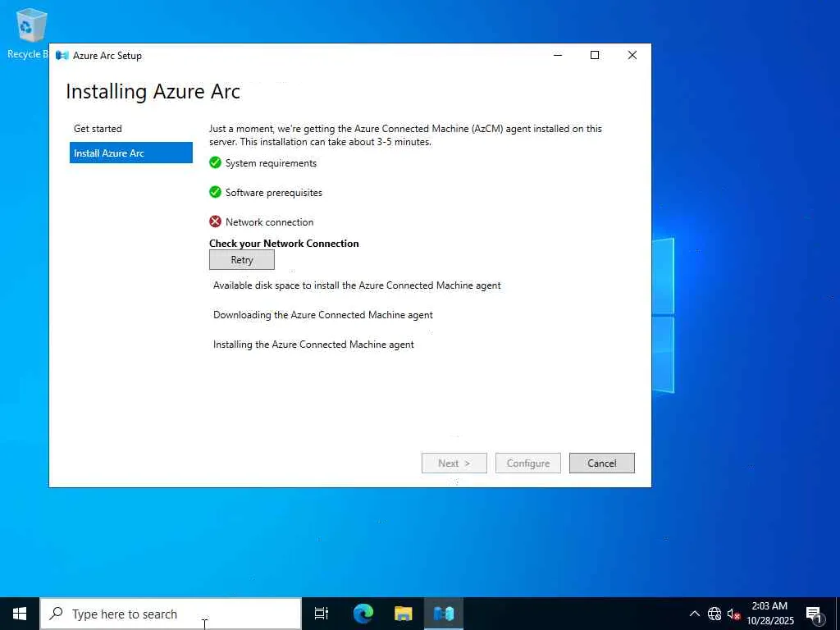Click the greyed Configure button
This screenshot has height=630, width=840.
527,463
